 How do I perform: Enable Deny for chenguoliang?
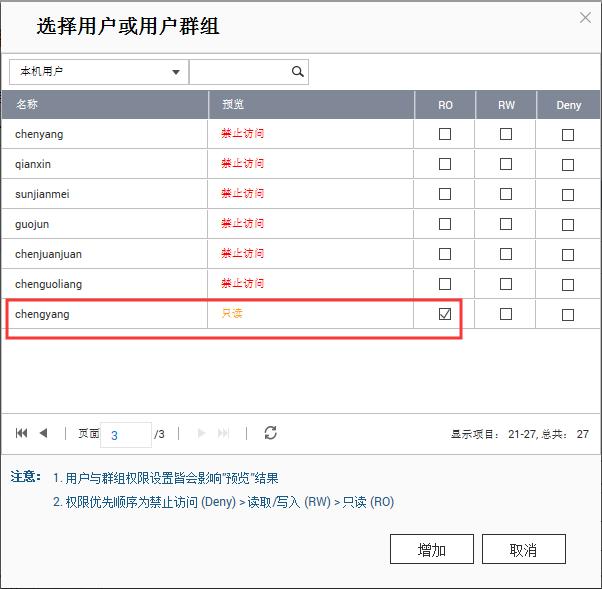(x=568, y=285)
